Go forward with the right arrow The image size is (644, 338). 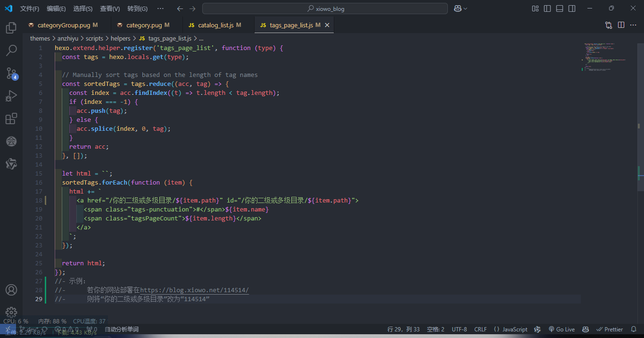(x=192, y=8)
